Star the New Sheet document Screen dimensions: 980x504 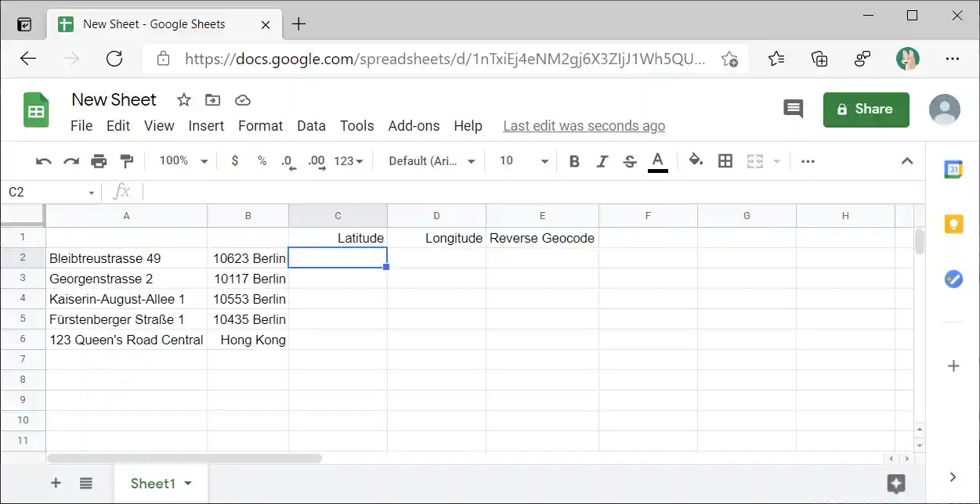point(183,99)
